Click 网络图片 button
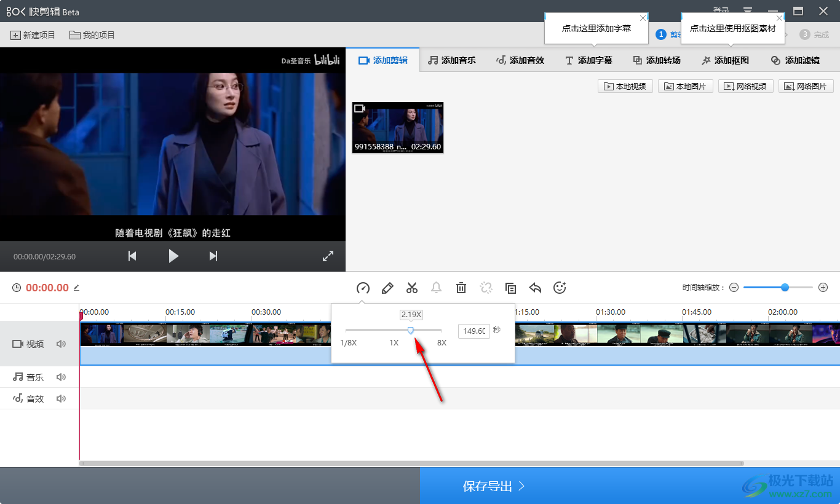 pos(806,87)
